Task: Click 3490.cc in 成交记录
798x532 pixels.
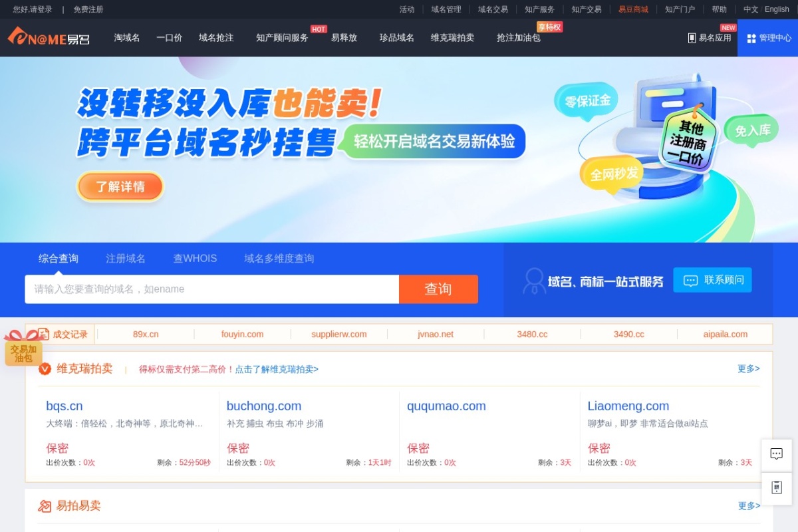Action: pos(629,334)
